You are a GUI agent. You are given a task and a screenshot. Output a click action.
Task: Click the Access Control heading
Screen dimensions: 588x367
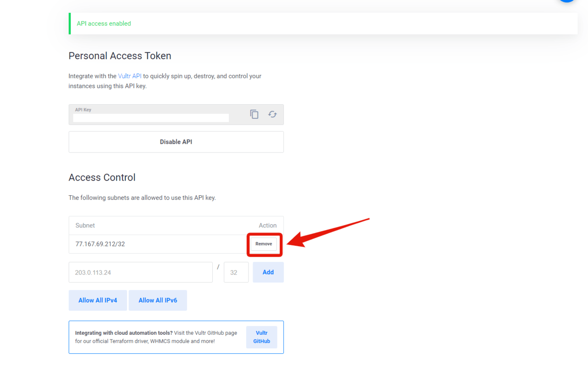[x=102, y=178]
